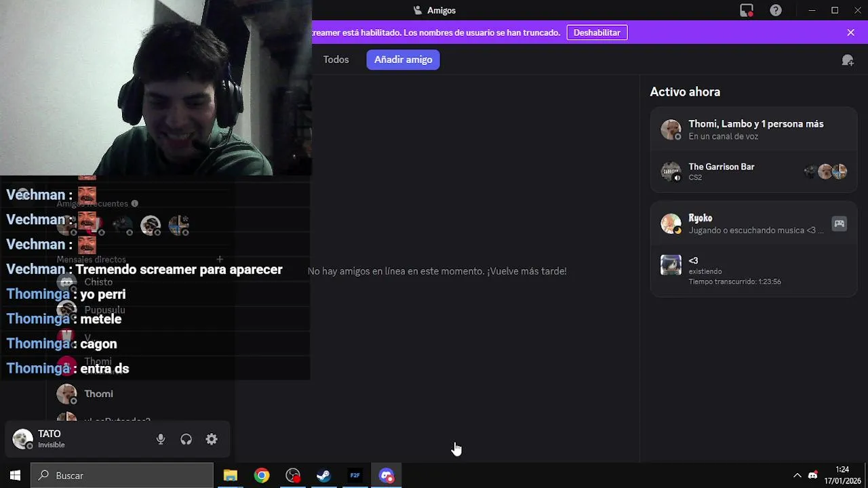868x488 pixels.
Task: Open Steam from taskbar
Action: tap(324, 476)
